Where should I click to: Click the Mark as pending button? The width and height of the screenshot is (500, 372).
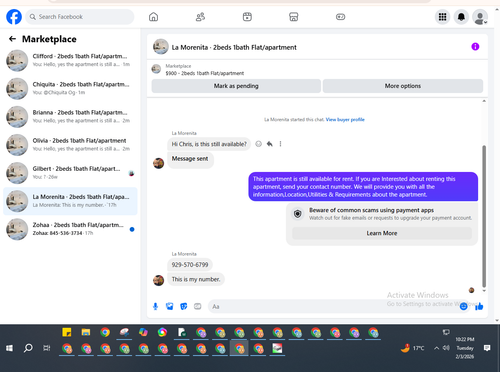coord(236,86)
